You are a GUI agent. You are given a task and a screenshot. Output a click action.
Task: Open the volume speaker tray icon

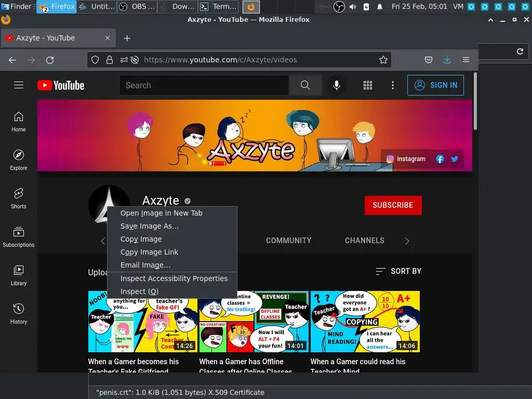353,6
